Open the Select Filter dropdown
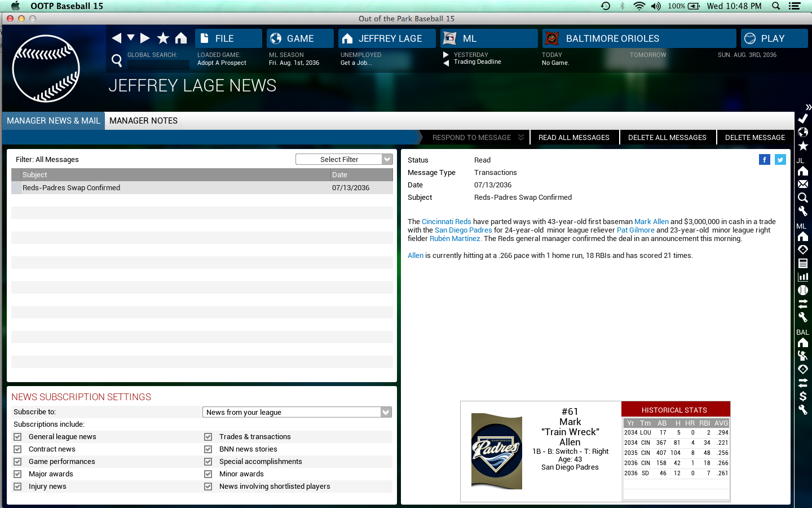 pos(343,160)
